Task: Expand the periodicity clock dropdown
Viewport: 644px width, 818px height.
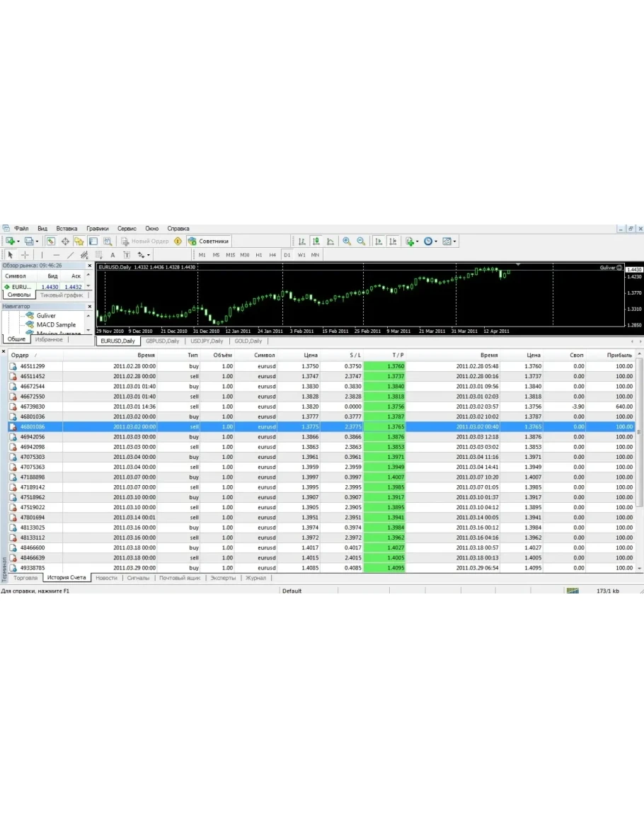Action: click(x=436, y=242)
